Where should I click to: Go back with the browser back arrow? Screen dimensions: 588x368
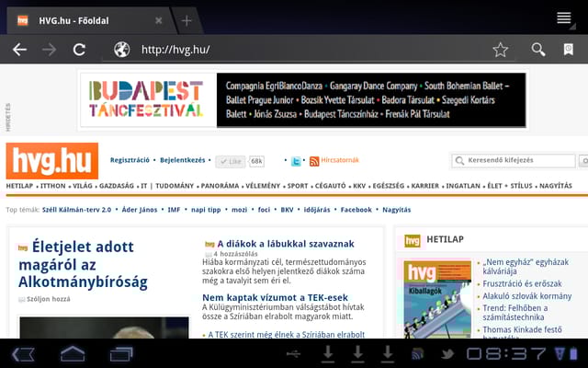(19, 50)
